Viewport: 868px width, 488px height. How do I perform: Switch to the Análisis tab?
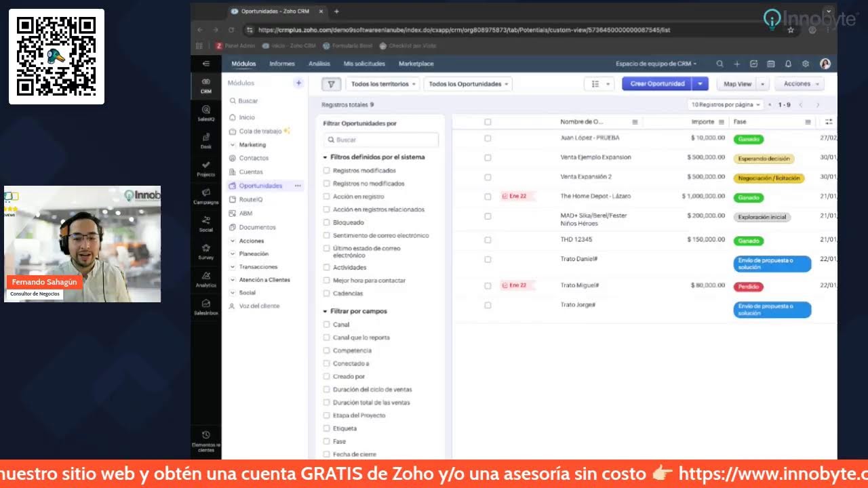coord(319,64)
